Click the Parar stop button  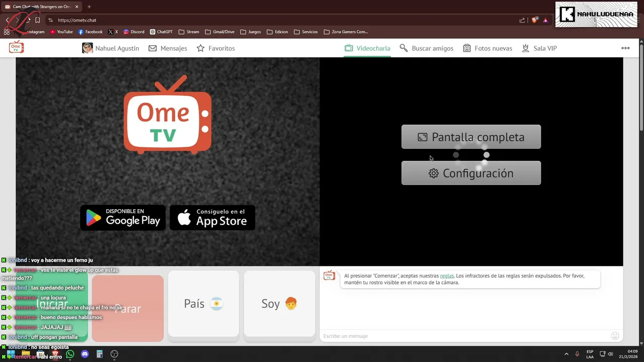(128, 308)
